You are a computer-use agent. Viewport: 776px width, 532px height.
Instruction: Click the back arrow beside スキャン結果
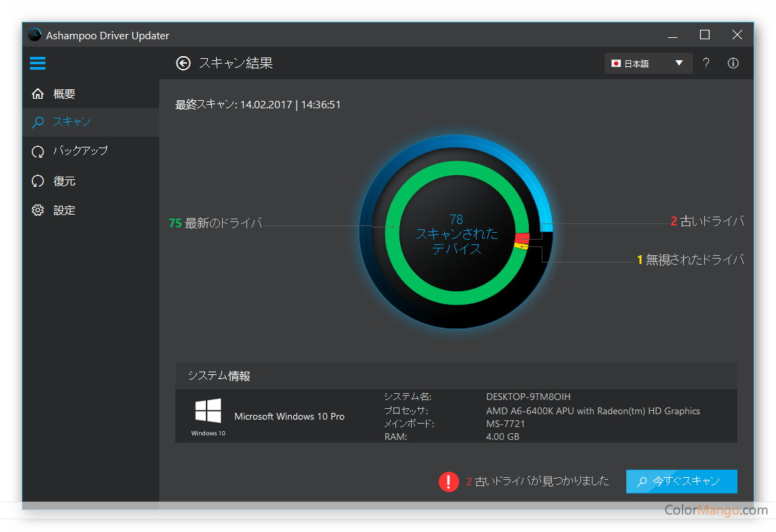click(183, 63)
